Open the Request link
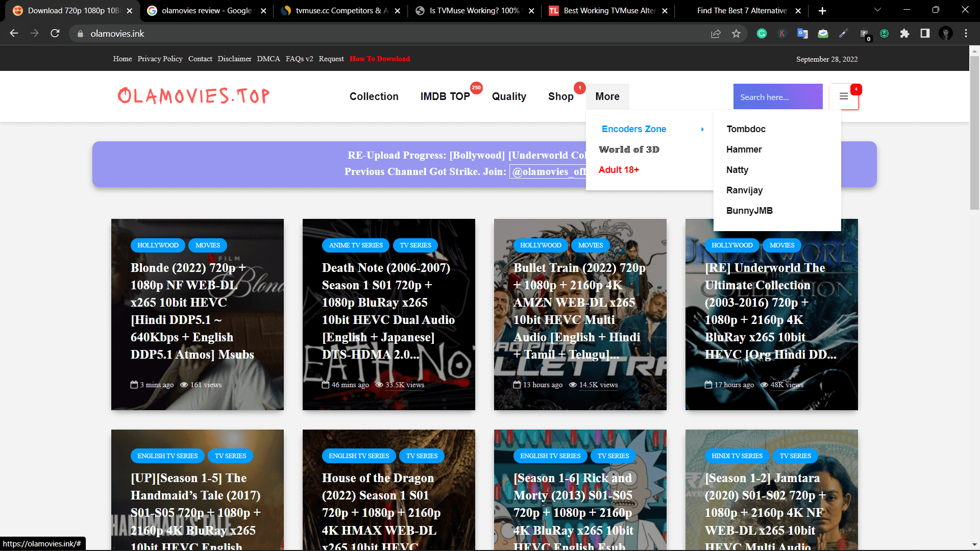Screen dimensions: 980x551 pos(331,59)
